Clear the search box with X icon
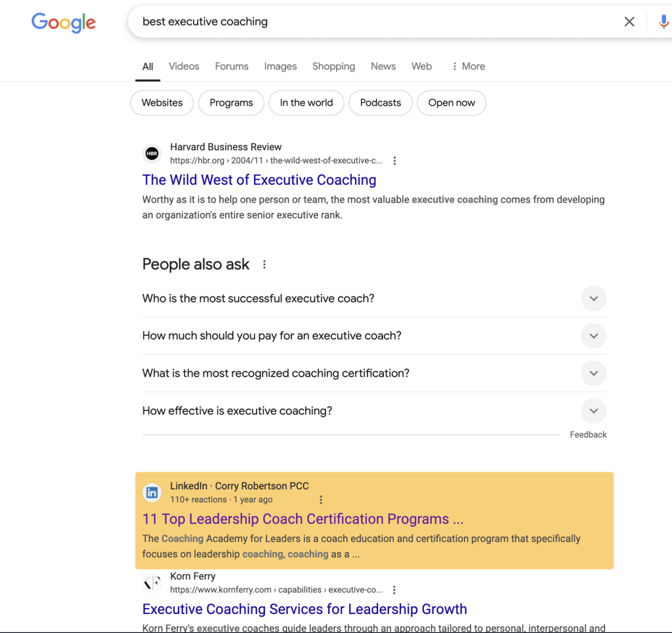Screen dimensions: 672x633 point(629,22)
